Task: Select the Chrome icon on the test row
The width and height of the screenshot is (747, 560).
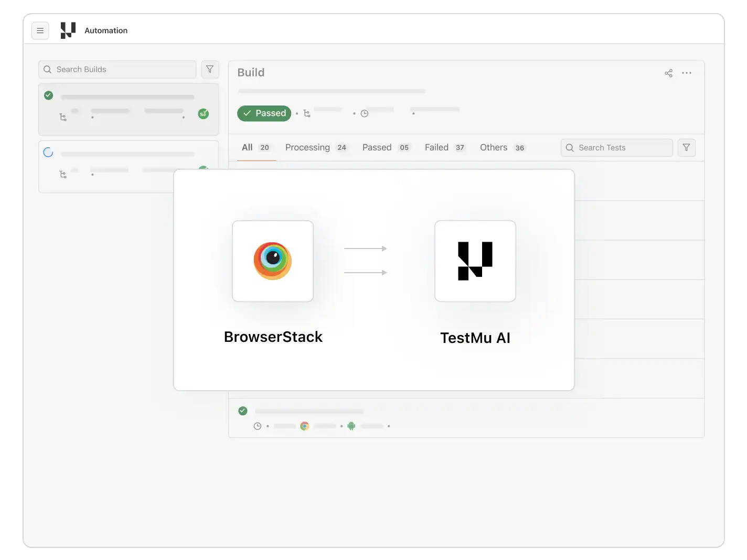Action: (304, 426)
